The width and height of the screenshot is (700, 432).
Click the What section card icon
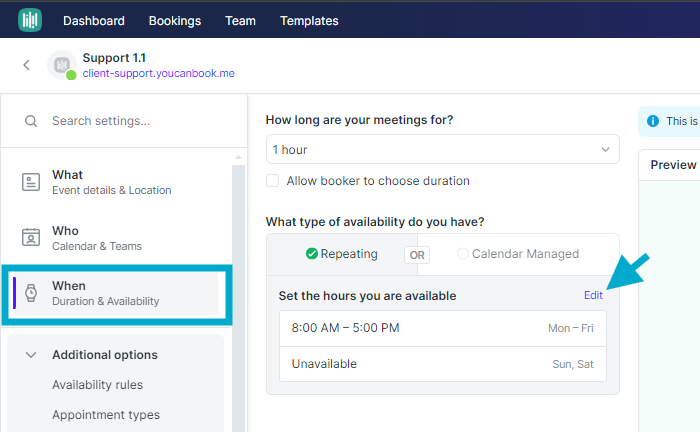point(31,182)
